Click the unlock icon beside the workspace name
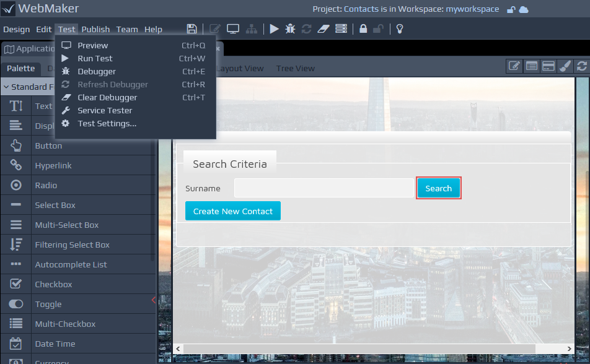Screen dimensions: 590x364 (511, 9)
